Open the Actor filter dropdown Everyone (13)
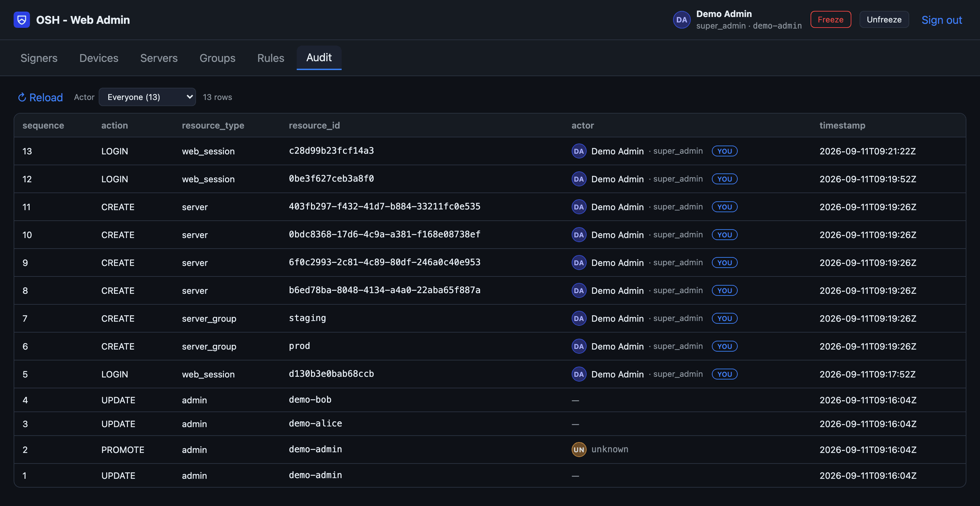Image resolution: width=980 pixels, height=506 pixels. [147, 97]
